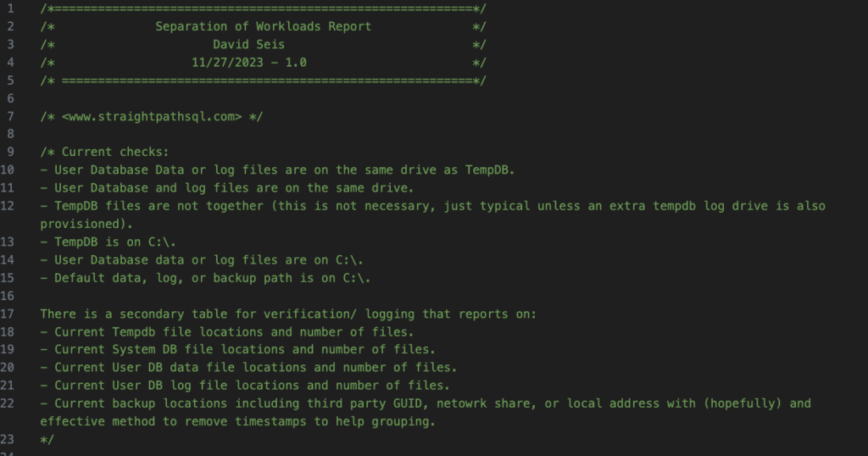Click the www.straightpathsql.com URL in the comment
This screenshot has width=868, height=456.
click(153, 116)
